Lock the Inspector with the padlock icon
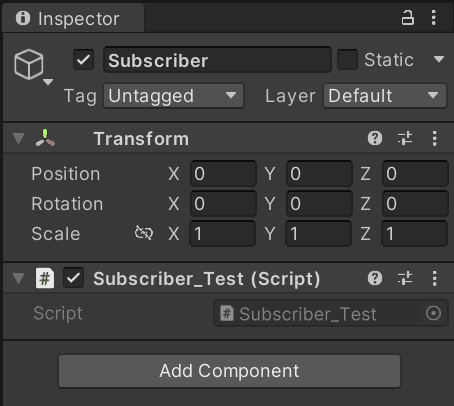The height and width of the screenshot is (406, 454). click(407, 18)
